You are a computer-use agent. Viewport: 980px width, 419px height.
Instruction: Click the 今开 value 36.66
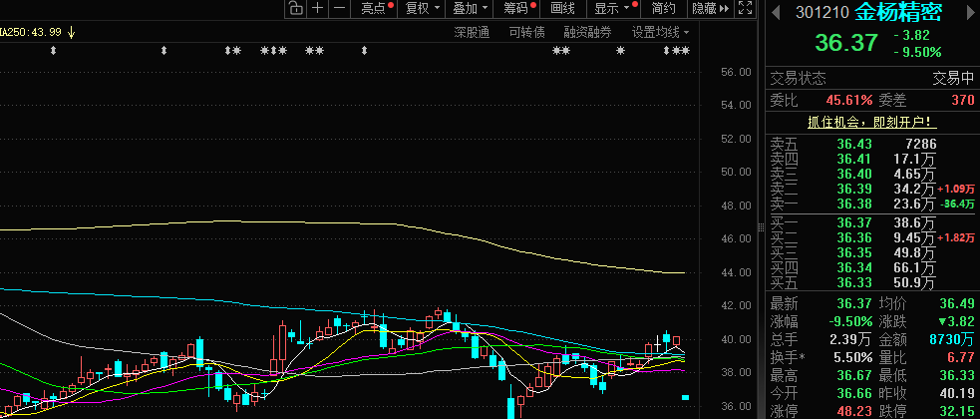click(855, 393)
